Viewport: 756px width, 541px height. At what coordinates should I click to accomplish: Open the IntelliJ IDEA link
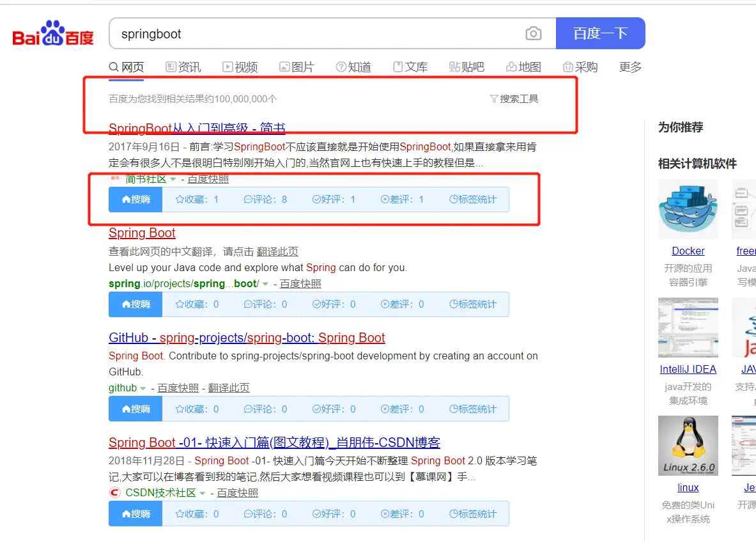[x=688, y=369]
